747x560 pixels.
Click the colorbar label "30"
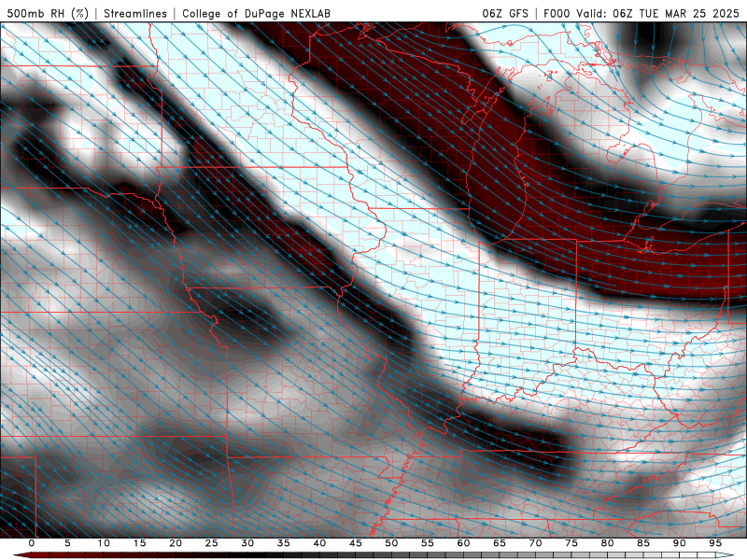coord(247,543)
